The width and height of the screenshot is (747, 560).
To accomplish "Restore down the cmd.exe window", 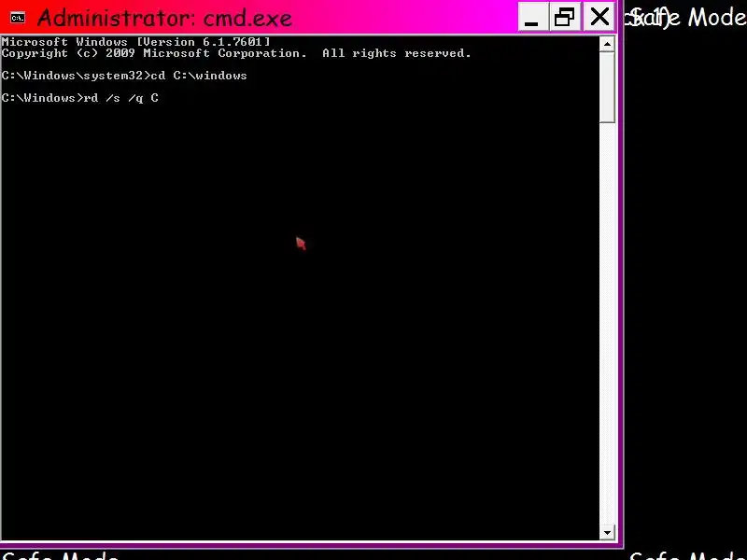I will click(566, 17).
